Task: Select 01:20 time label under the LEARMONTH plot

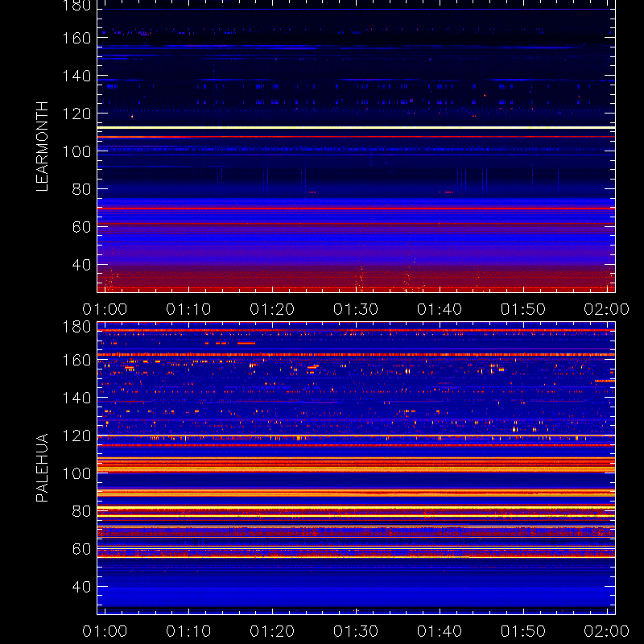Action: 272,309
